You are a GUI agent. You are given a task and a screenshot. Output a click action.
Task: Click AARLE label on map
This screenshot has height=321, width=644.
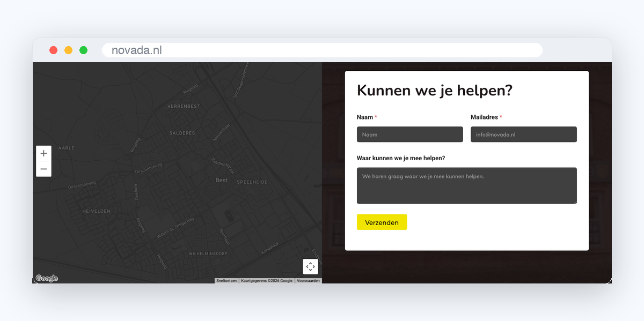[x=66, y=147]
